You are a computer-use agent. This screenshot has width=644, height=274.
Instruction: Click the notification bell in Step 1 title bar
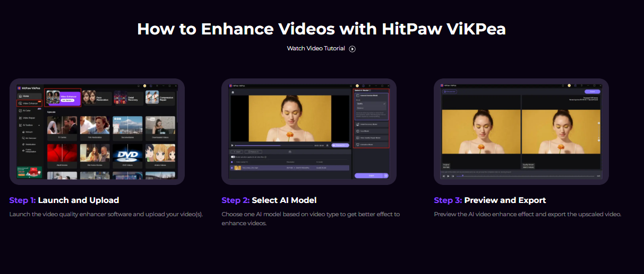click(x=139, y=86)
